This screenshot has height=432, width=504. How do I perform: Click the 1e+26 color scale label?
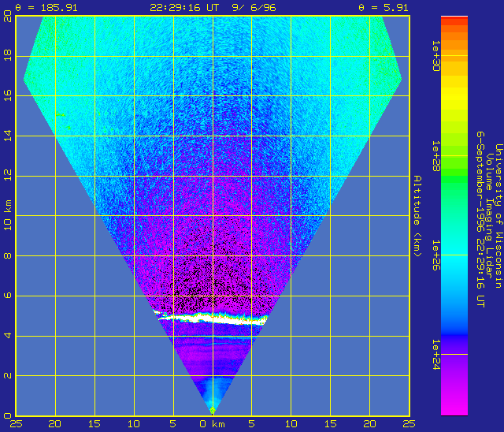coord(436,255)
